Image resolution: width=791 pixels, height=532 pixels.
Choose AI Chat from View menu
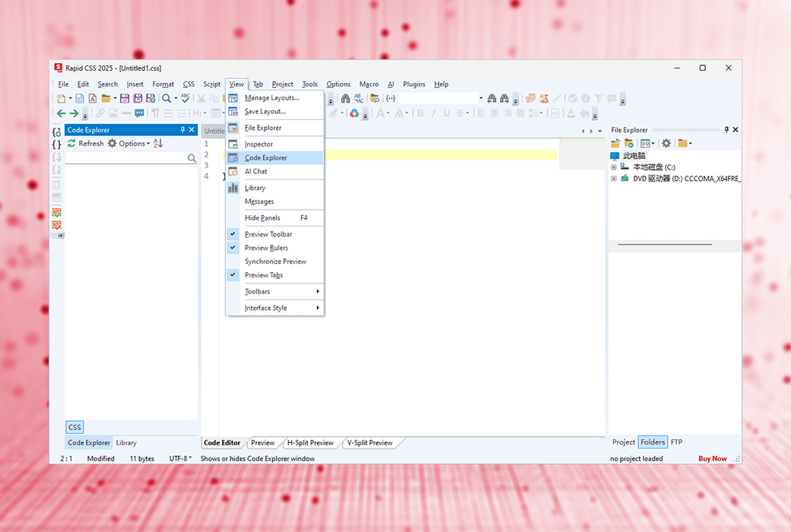click(x=275, y=172)
